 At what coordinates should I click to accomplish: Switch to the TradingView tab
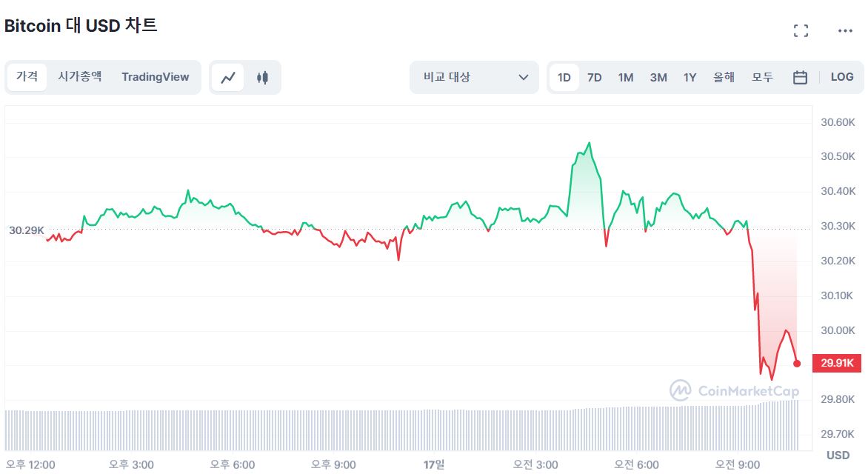tap(155, 77)
